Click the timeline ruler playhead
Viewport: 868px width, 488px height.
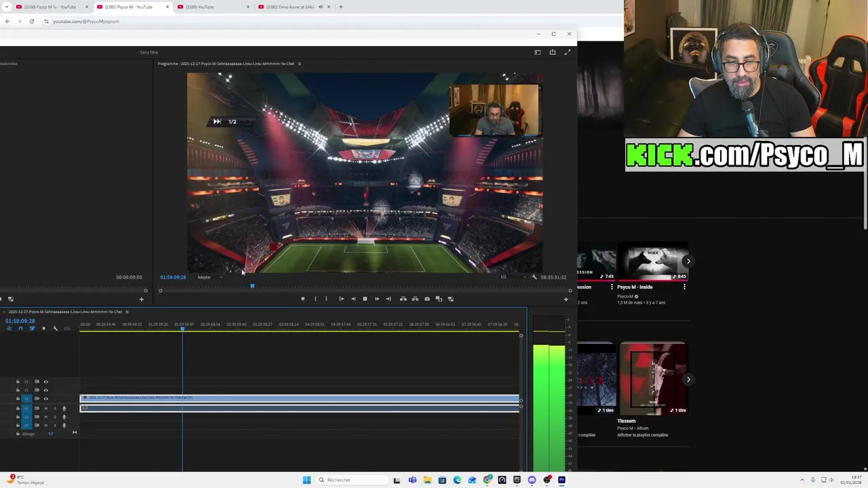point(182,329)
